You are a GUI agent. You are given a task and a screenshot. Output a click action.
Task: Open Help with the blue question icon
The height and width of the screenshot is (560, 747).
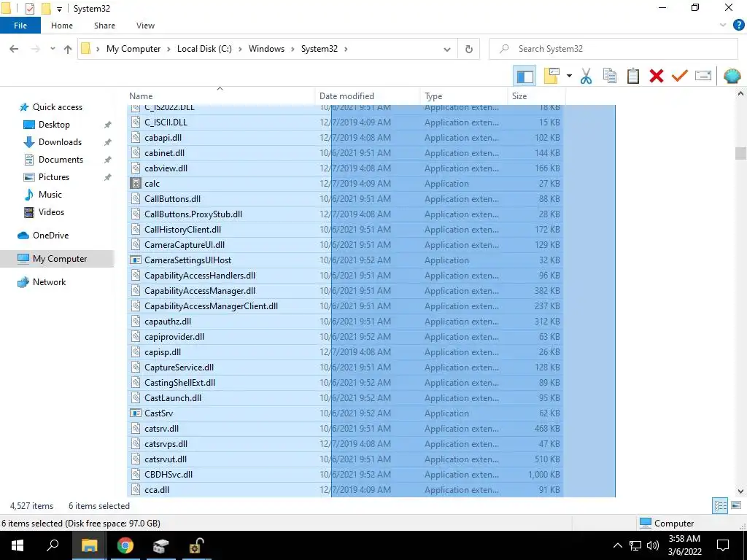[738, 26]
